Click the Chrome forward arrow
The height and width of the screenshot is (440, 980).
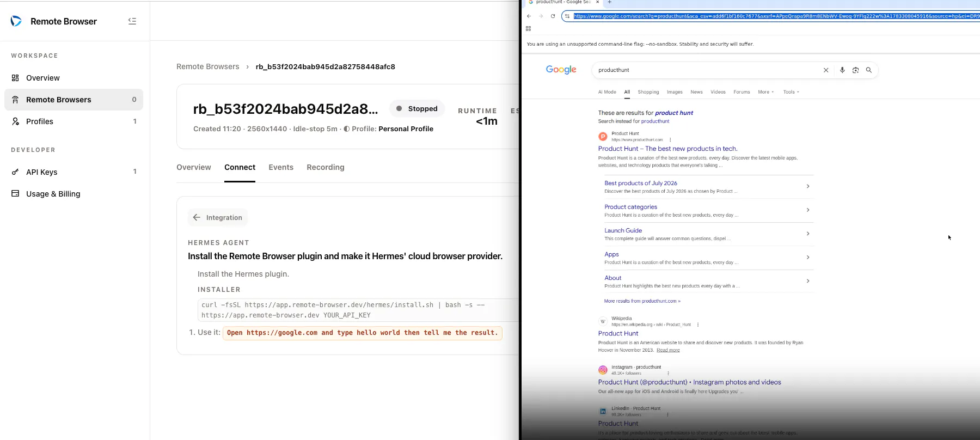[x=541, y=16]
